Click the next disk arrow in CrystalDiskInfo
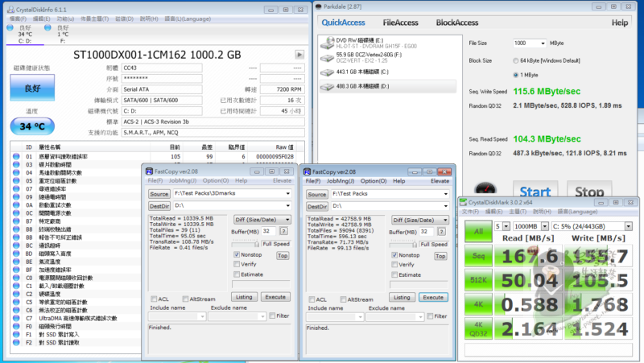This screenshot has width=644, height=363. click(299, 55)
